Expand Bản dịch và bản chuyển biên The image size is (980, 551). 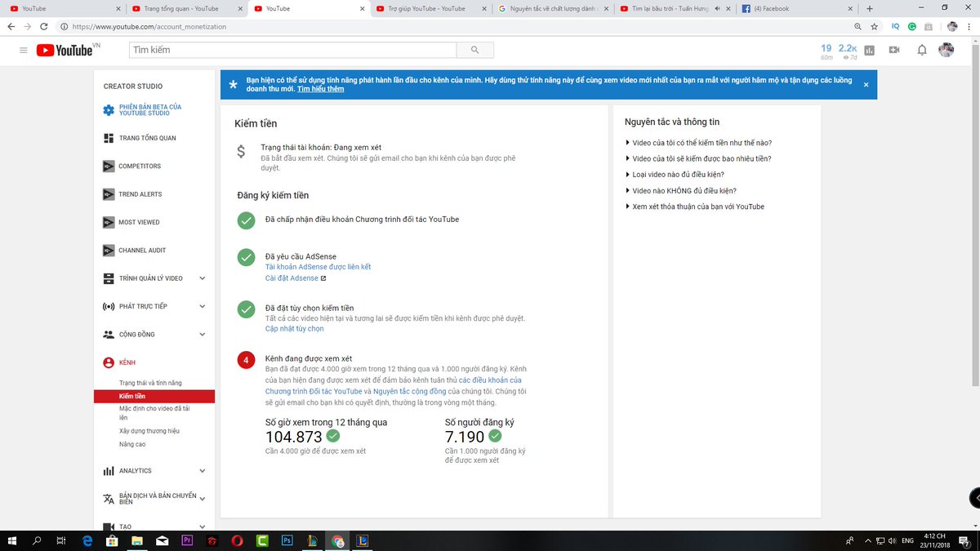(203, 499)
